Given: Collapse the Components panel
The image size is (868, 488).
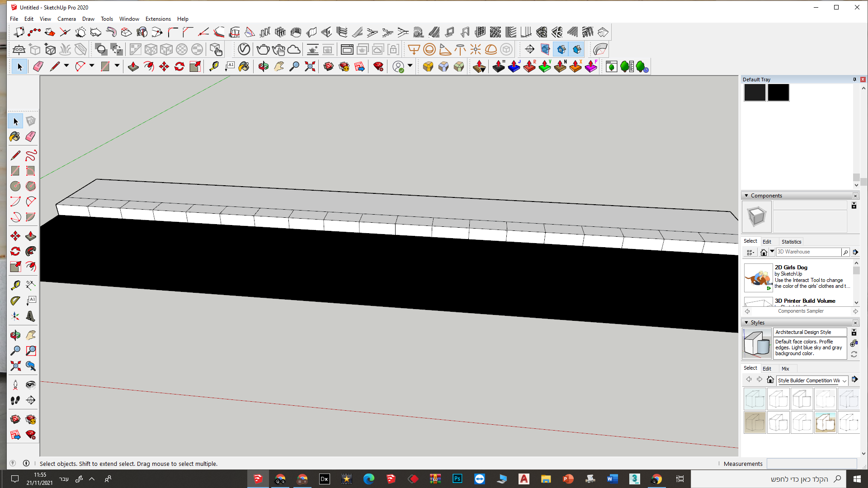Looking at the screenshot, I should [746, 196].
